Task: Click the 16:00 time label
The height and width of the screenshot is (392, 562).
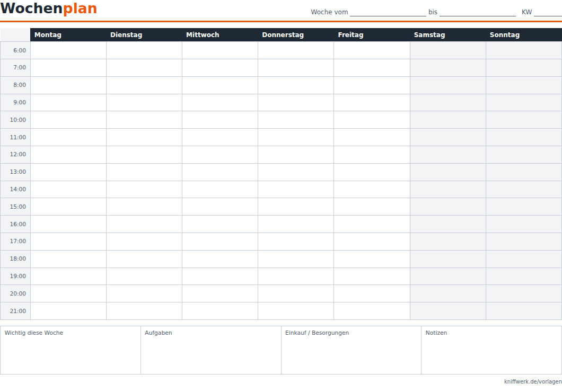Action: [18, 224]
